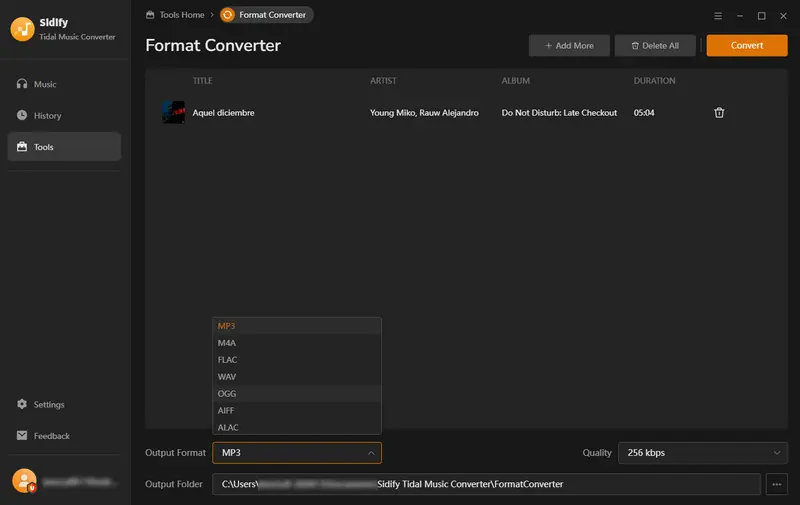The width and height of the screenshot is (800, 505).
Task: Open the Quality 256 kbps dropdown
Action: click(x=703, y=453)
